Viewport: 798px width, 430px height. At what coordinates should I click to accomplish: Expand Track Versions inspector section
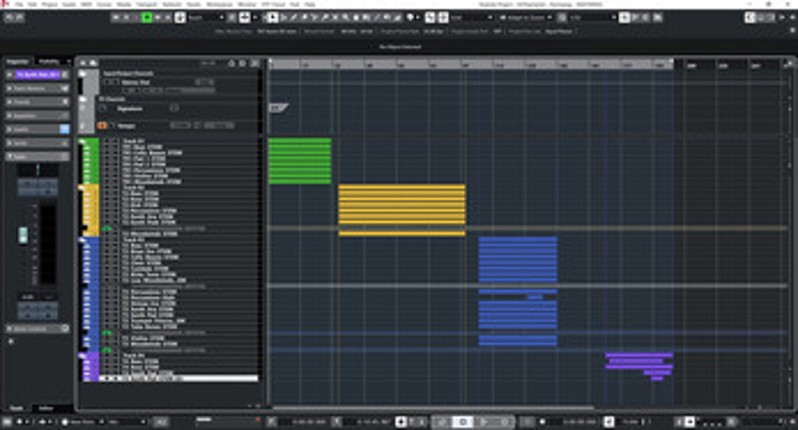coord(38,89)
